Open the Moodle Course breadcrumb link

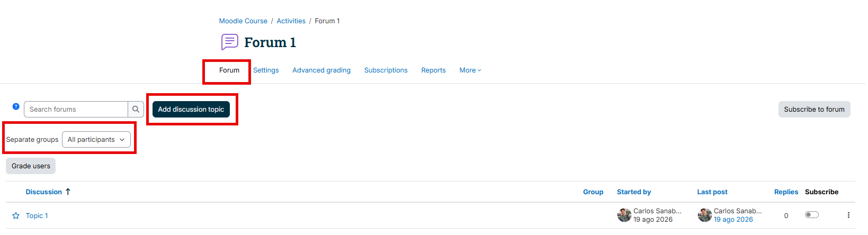[x=243, y=21]
